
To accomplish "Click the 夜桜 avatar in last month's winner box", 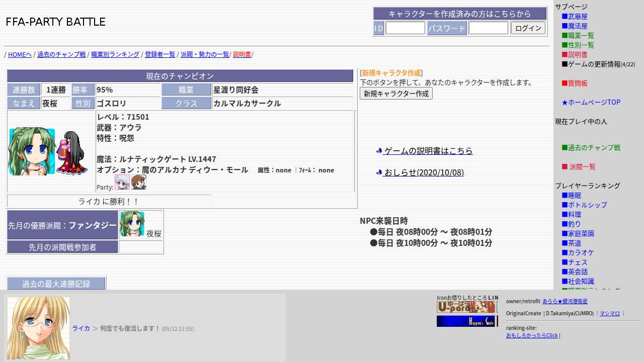I will 132,224.
